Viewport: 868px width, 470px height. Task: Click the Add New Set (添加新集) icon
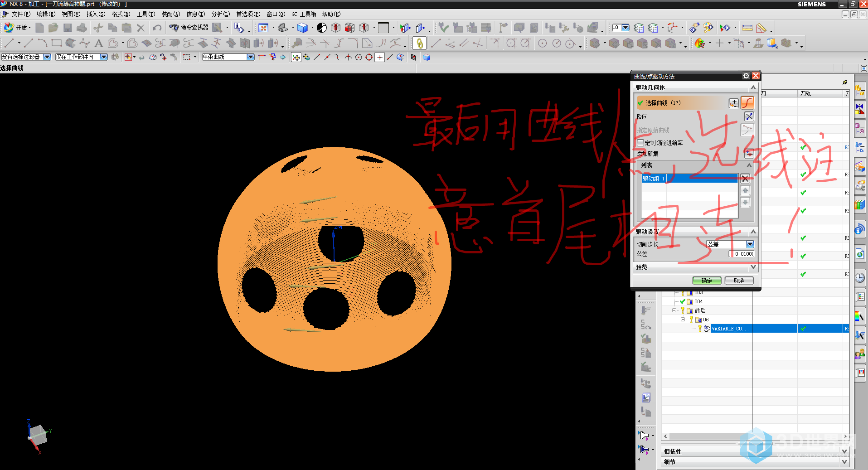tap(749, 154)
